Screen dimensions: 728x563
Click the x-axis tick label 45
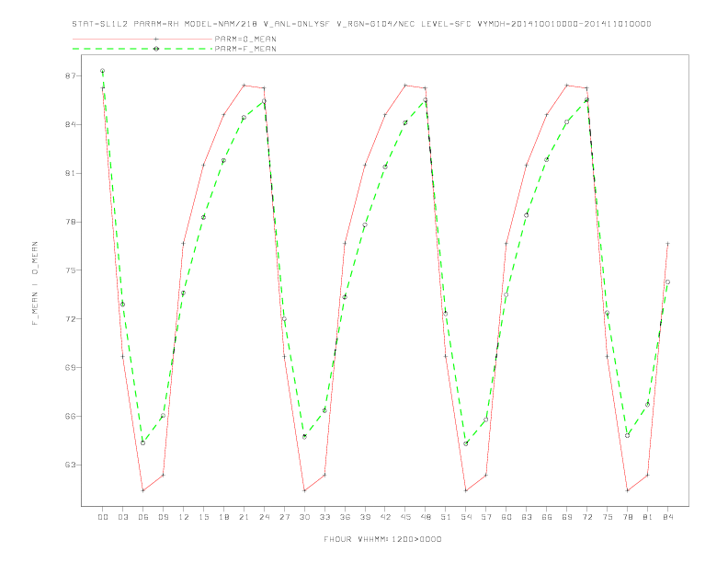click(x=405, y=517)
